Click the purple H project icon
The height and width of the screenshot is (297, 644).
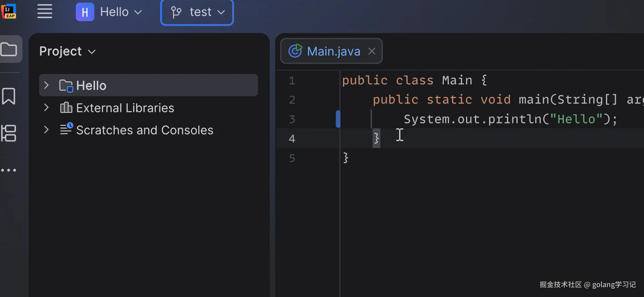tap(85, 12)
